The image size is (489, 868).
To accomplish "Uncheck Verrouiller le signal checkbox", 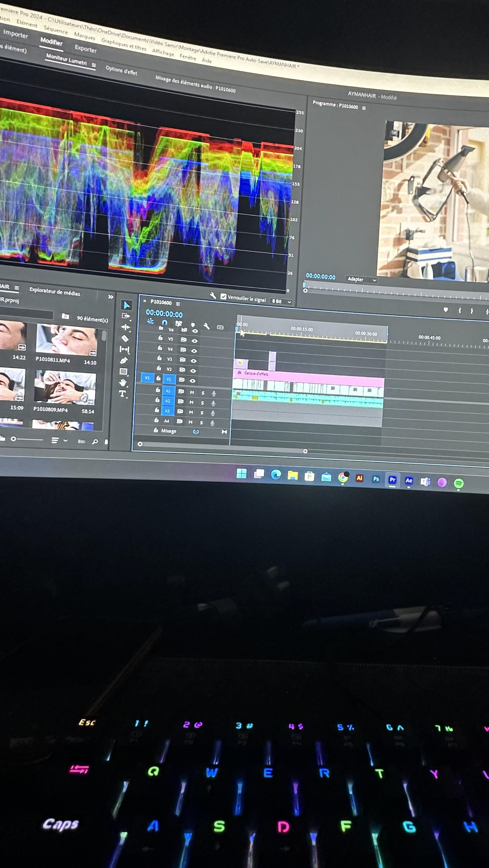I will click(x=223, y=296).
